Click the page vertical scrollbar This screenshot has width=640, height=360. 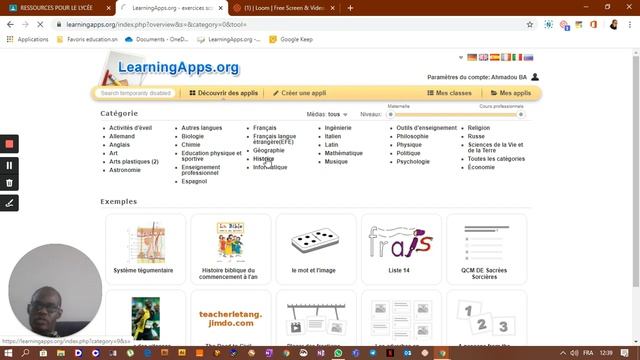636,171
